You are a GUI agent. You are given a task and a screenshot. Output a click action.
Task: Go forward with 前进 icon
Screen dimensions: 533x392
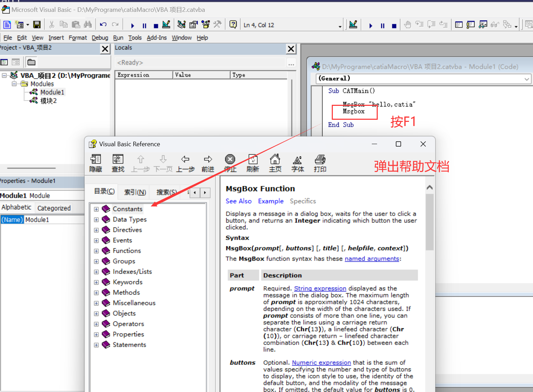click(x=208, y=163)
